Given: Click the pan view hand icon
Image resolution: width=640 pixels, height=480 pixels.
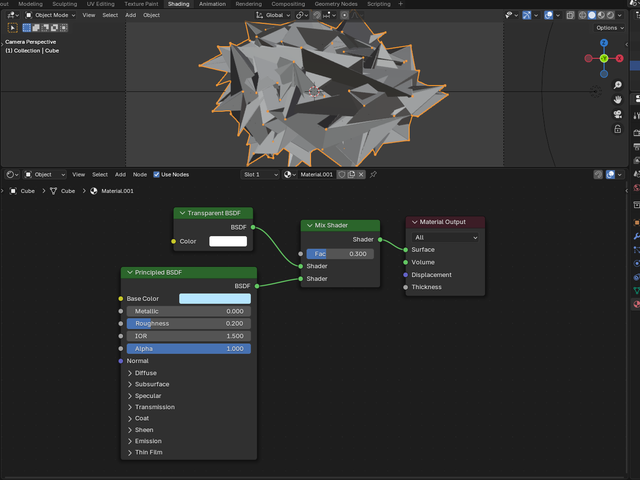Looking at the screenshot, I should (x=618, y=100).
